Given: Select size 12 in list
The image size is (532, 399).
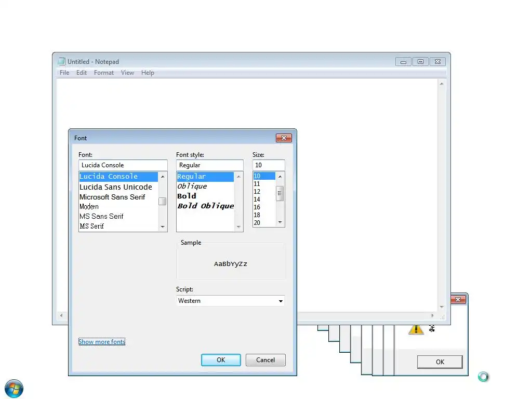Looking at the screenshot, I should point(264,192).
